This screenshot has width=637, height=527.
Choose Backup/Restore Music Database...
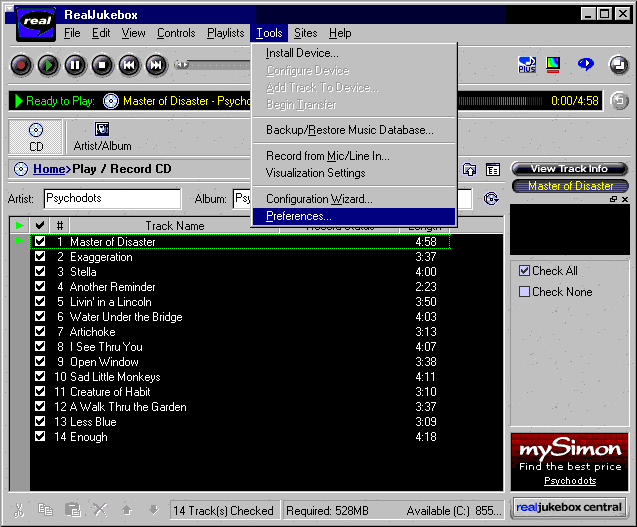click(354, 130)
